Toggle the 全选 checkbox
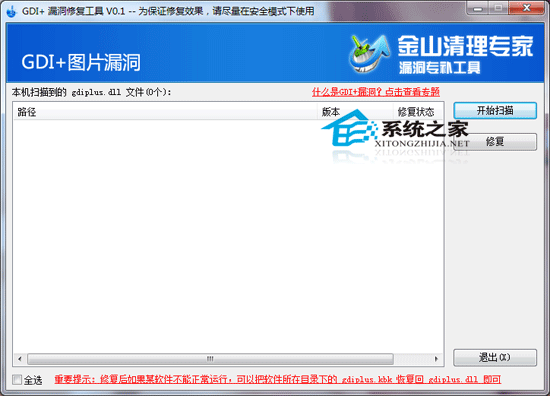Image resolution: width=550 pixels, height=396 pixels. pos(17,380)
